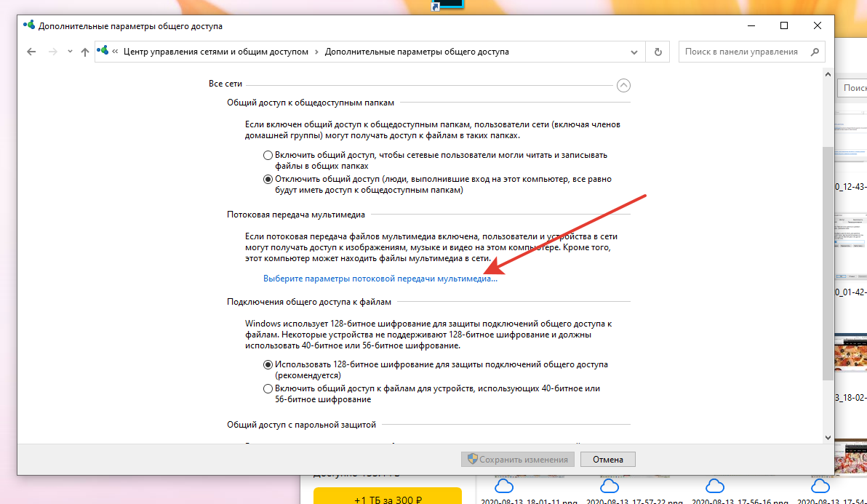Click 'Общий доступ к общедоступным папкам' heading
Viewport: 867px width, 504px height.
coord(310,103)
